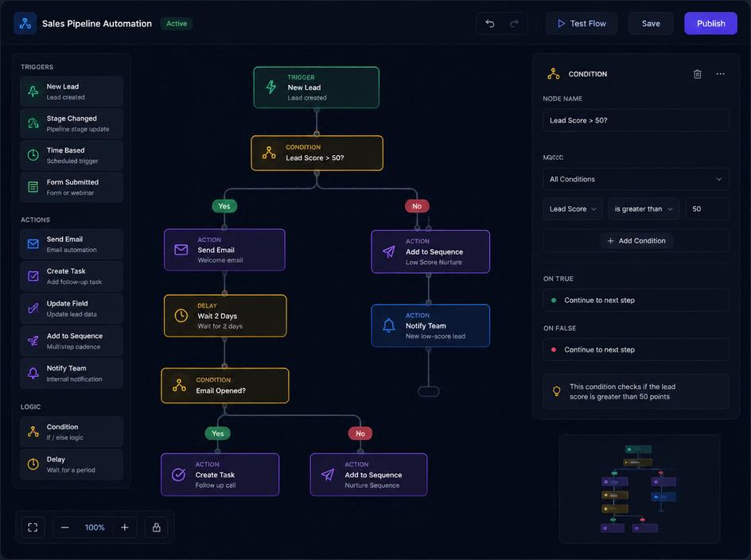751x560 pixels.
Task: Click the fit-to-screen icon
Action: tap(33, 527)
